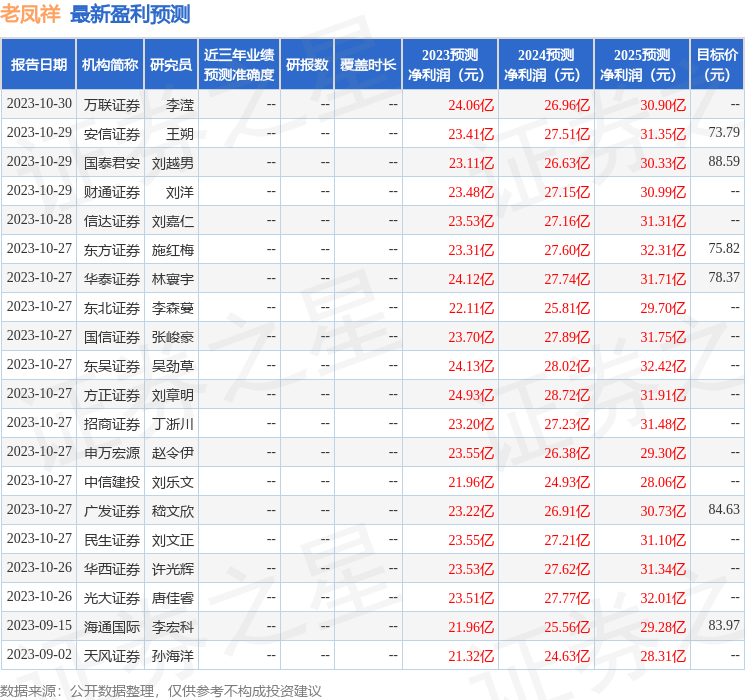The image size is (745, 700).
Task: Click target price 75.82
Action: (x=724, y=248)
